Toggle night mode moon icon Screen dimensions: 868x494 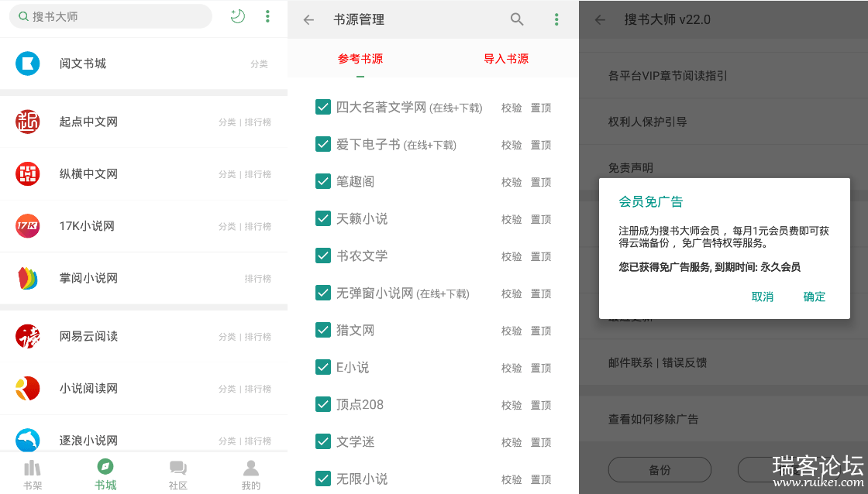[238, 16]
